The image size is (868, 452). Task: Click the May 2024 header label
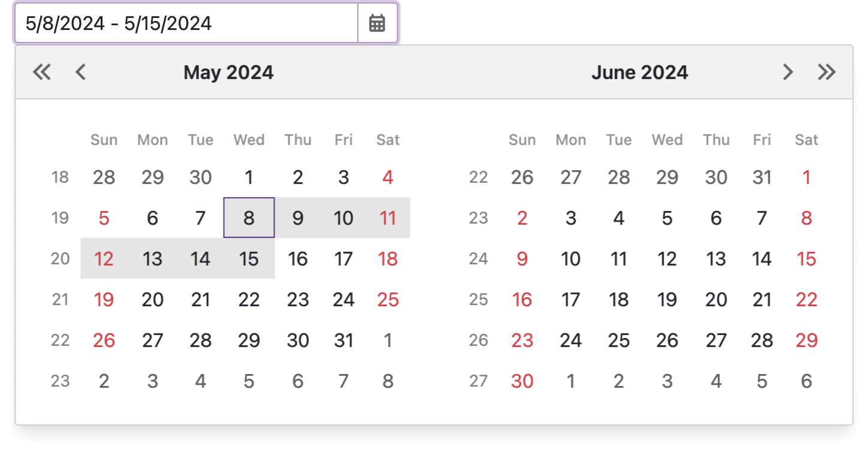tap(228, 73)
